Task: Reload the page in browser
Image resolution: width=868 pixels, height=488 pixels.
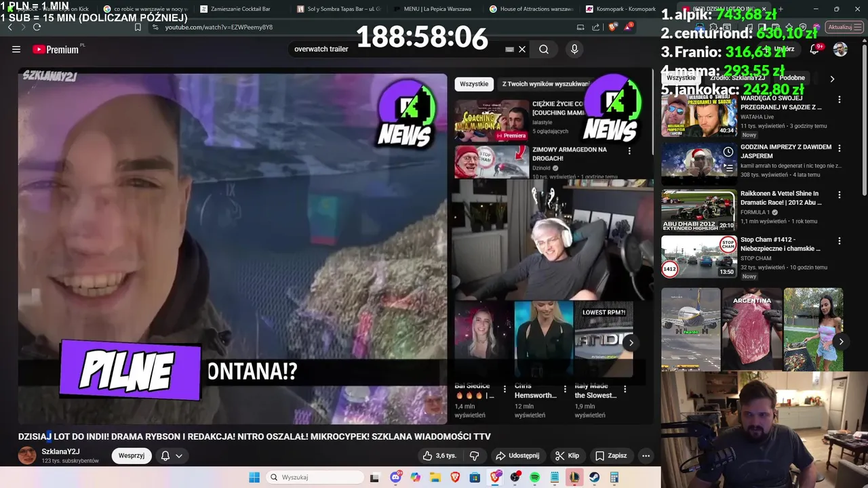Action: tap(37, 27)
